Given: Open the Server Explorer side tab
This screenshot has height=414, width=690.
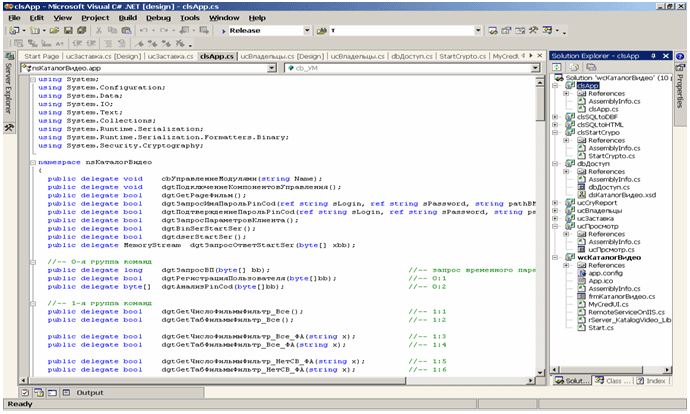Looking at the screenshot, I should 8,85.
